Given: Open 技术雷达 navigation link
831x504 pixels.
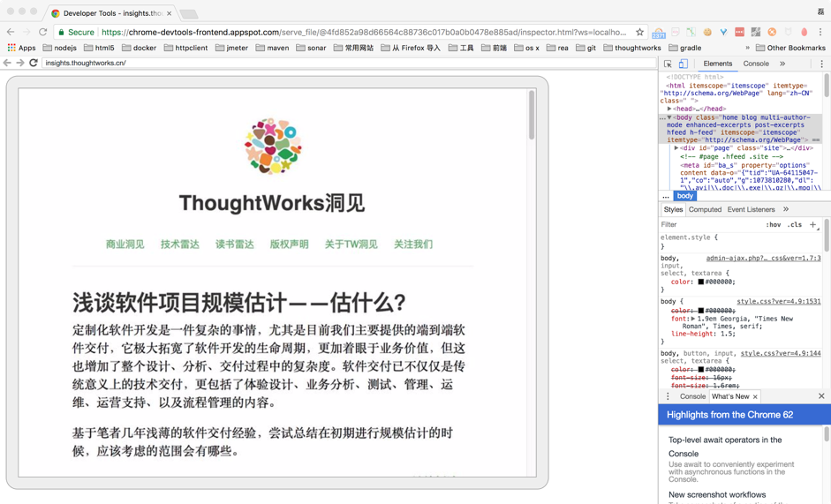Looking at the screenshot, I should pyautogui.click(x=180, y=244).
